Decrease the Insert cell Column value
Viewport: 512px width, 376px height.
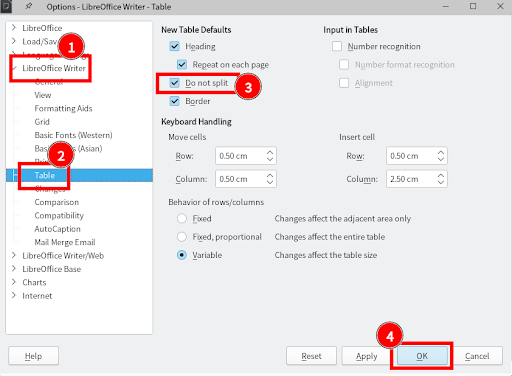point(441,182)
